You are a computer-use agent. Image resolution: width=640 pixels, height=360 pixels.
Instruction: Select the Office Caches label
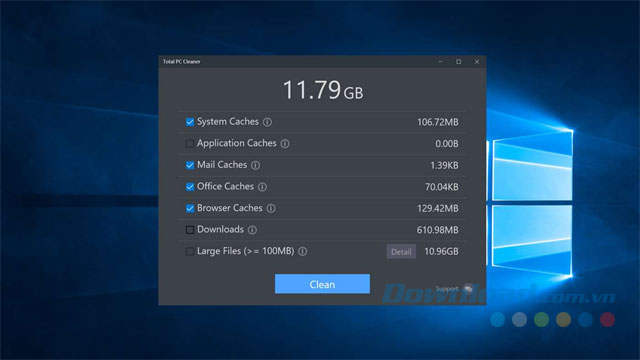(225, 187)
